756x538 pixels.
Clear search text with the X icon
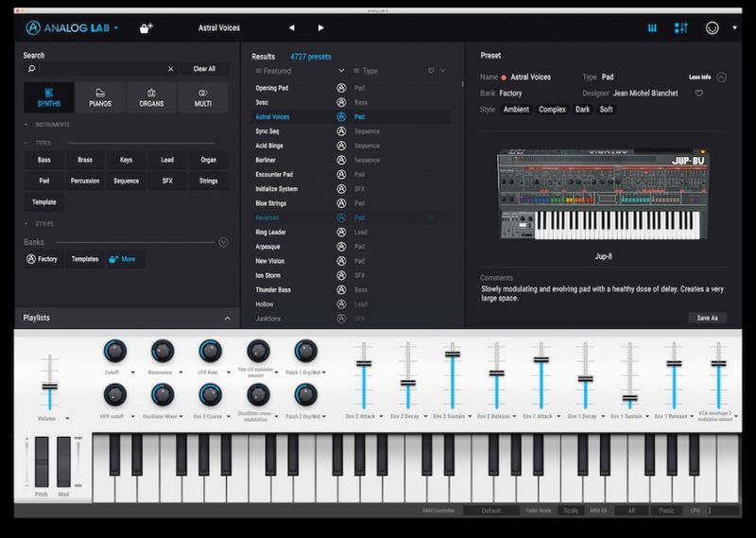[x=171, y=69]
